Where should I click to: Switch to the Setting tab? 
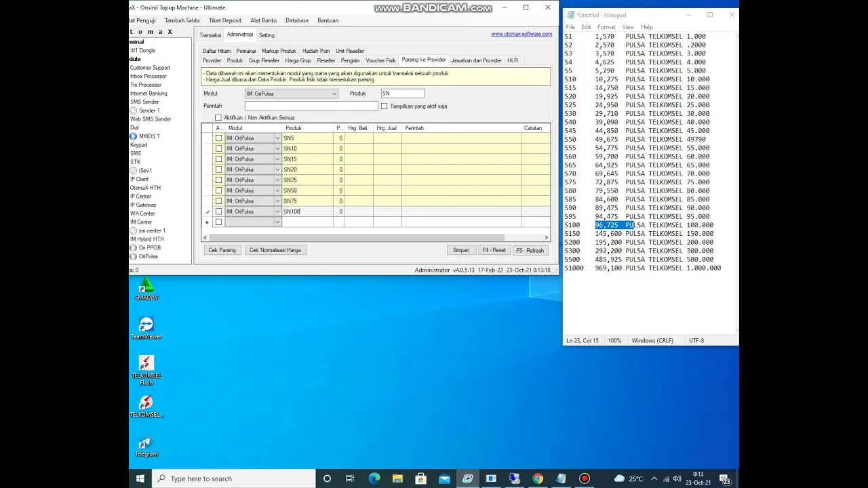pos(267,35)
